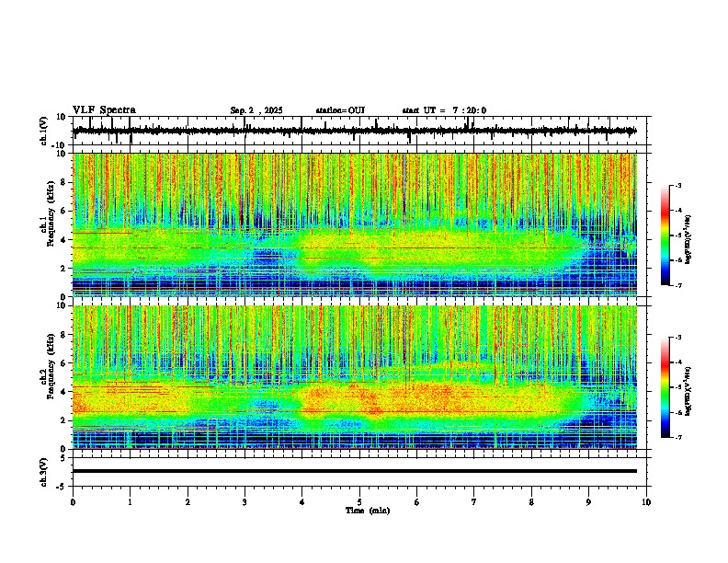The width and height of the screenshot is (728, 563).
Task: Click time axis tick label 5
Action: point(359,502)
